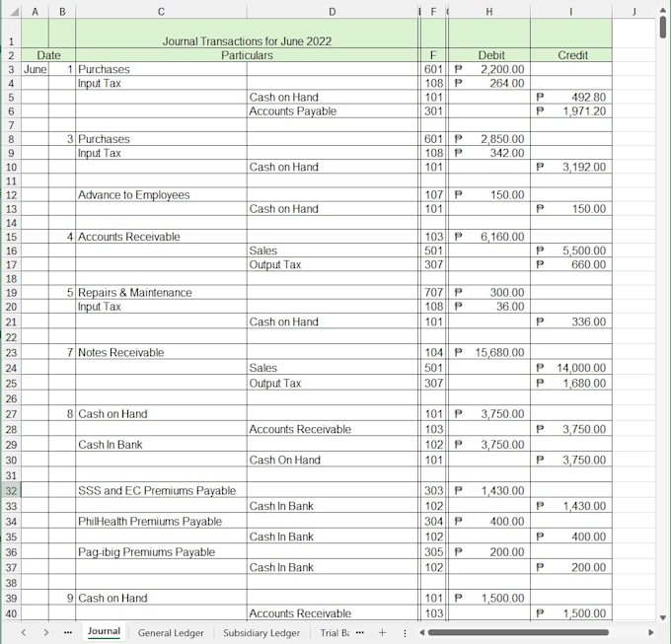Select column D header
This screenshot has height=644, width=671.
(333, 12)
